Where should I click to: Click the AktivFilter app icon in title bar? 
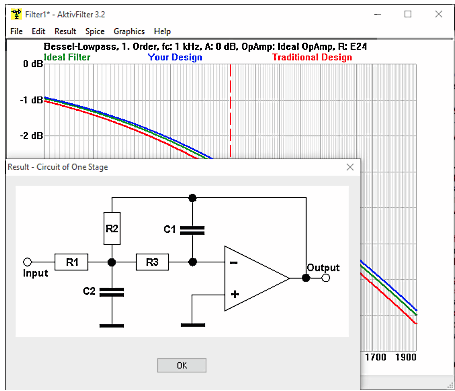point(16,14)
